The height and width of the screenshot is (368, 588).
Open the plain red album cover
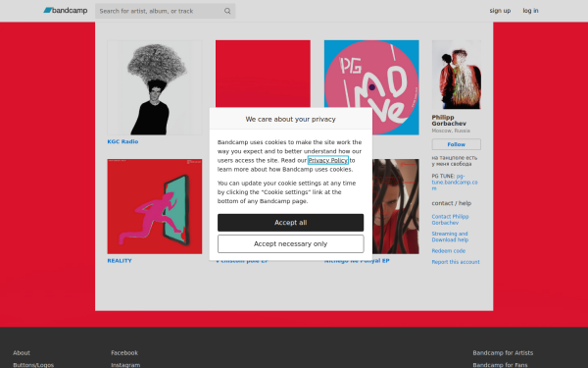click(263, 74)
